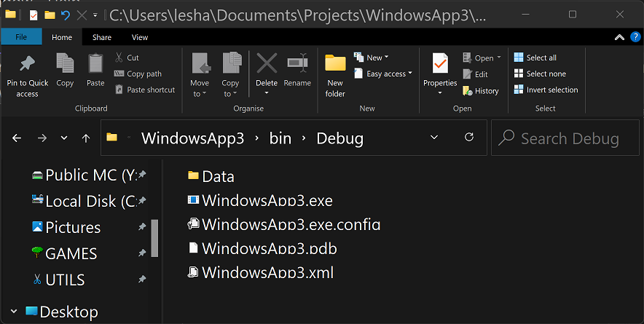Select WindowsApp3.exe file
Screen dimensions: 644x324
click(x=260, y=200)
